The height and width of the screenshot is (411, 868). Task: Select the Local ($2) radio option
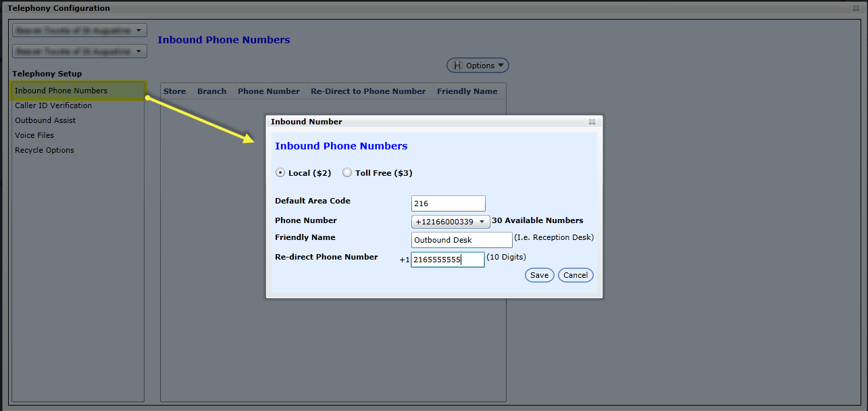point(280,173)
